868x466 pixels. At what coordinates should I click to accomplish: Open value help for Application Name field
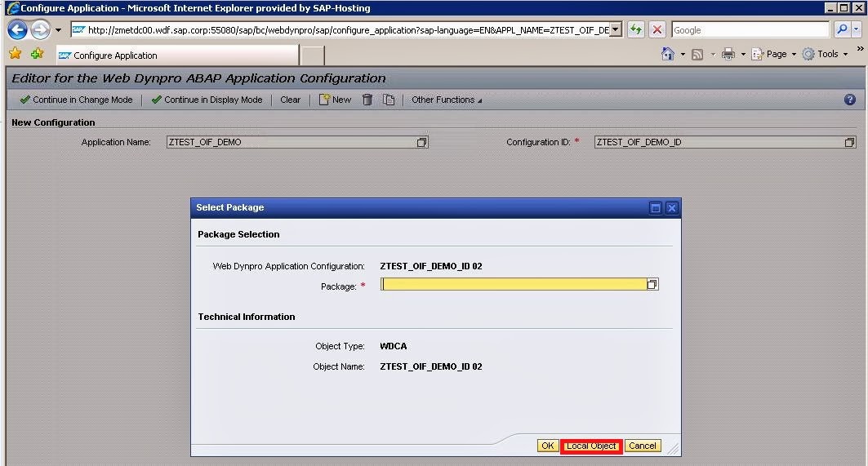(421, 142)
